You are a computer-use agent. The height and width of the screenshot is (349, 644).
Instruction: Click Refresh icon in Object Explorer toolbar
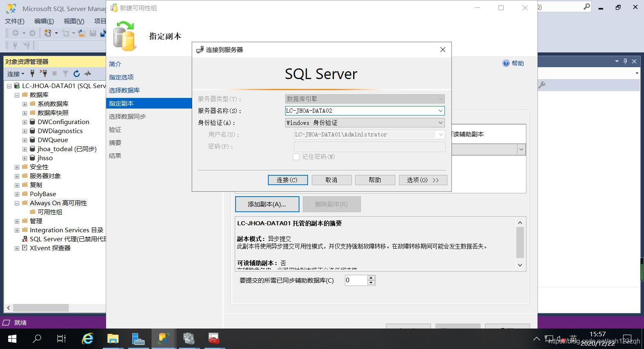(76, 74)
